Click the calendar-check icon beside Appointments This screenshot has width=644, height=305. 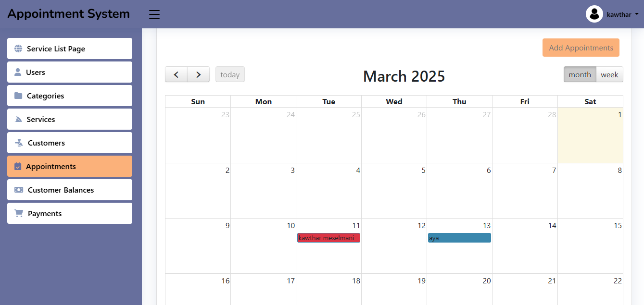coord(18,166)
